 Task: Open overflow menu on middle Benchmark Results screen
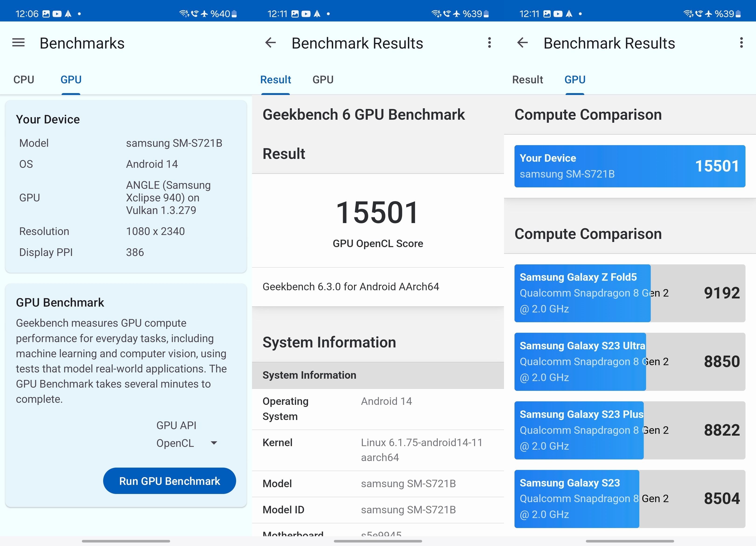(489, 43)
